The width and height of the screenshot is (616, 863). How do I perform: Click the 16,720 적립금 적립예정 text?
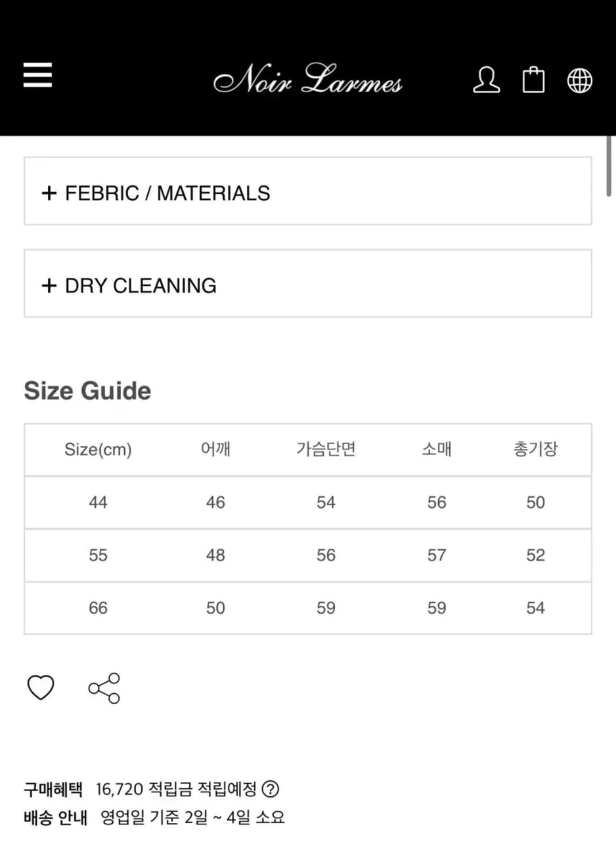tap(176, 789)
